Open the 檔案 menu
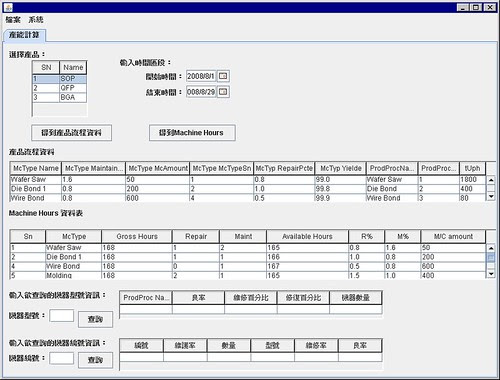 (x=13, y=20)
